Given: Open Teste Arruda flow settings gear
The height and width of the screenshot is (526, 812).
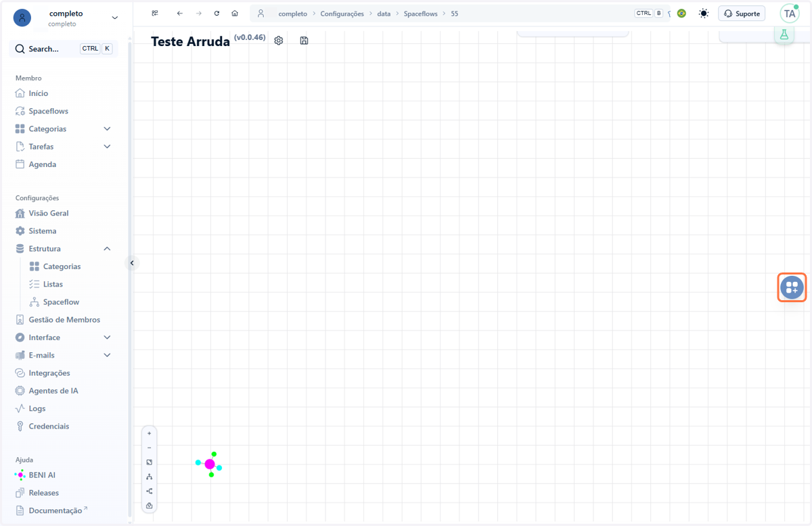Looking at the screenshot, I should pos(279,41).
